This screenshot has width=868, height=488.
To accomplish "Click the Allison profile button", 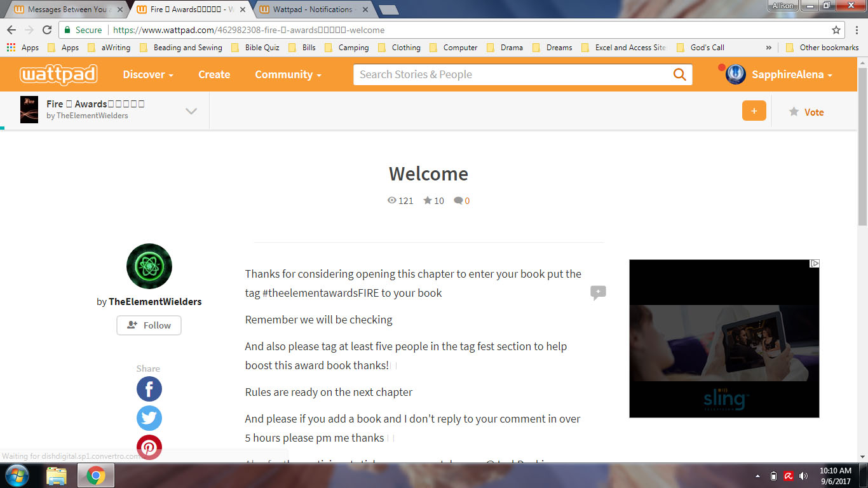I will tap(782, 6).
